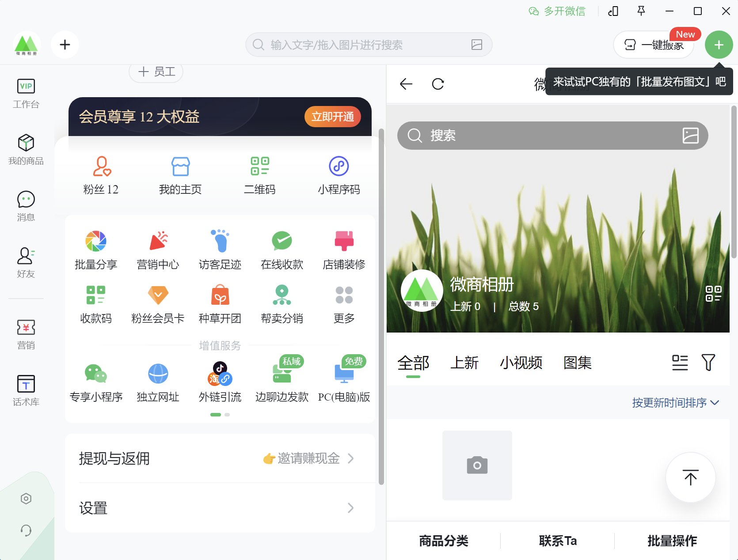The width and height of the screenshot is (738, 560).
Task: Open the 消息 messages panel
Action: (x=26, y=206)
